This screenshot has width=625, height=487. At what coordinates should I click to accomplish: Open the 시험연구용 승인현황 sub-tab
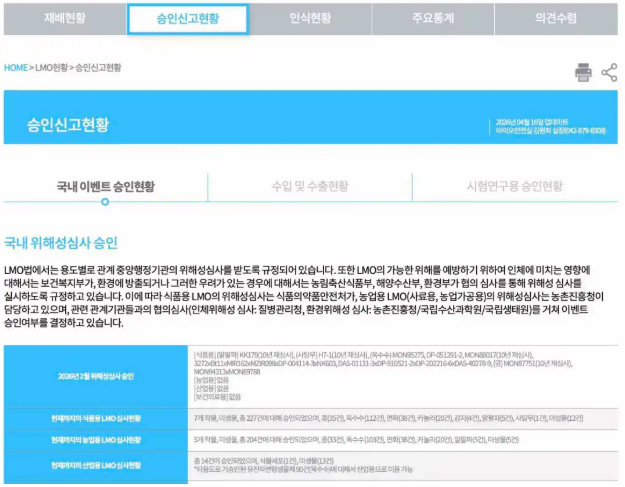tap(514, 186)
